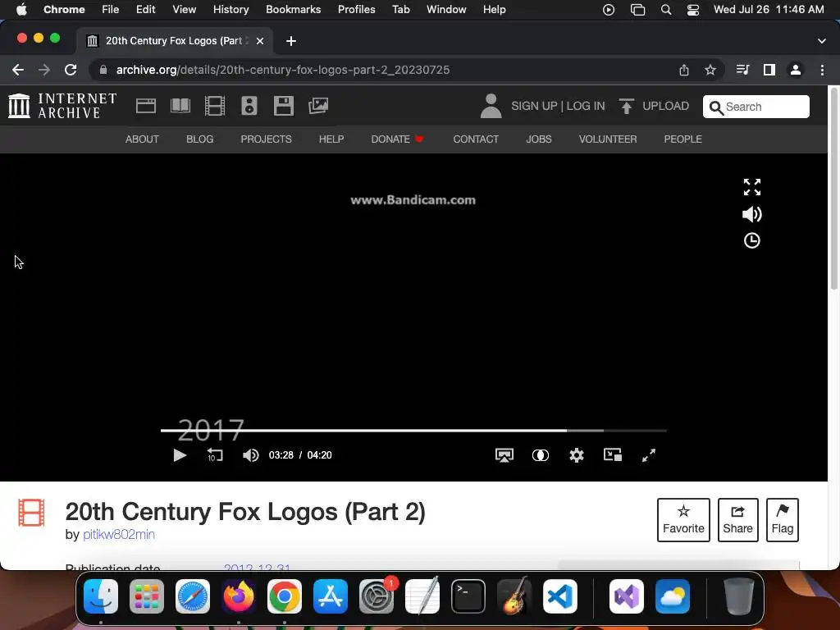This screenshot has height=630, width=840.
Task: Click the clock icon beside the player
Action: [x=752, y=240]
